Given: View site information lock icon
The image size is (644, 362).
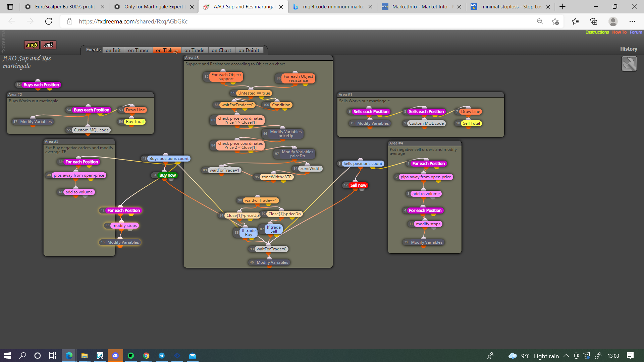Looking at the screenshot, I should point(69,21).
